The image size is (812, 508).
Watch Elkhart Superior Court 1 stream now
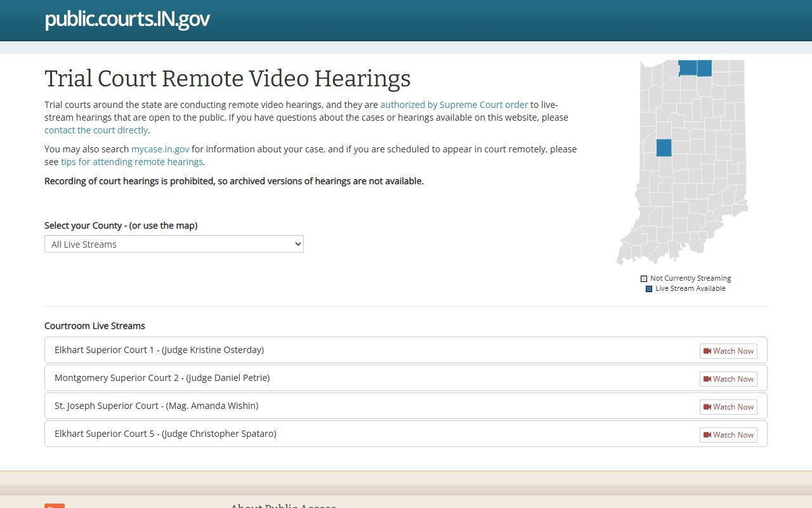pyautogui.click(x=728, y=351)
